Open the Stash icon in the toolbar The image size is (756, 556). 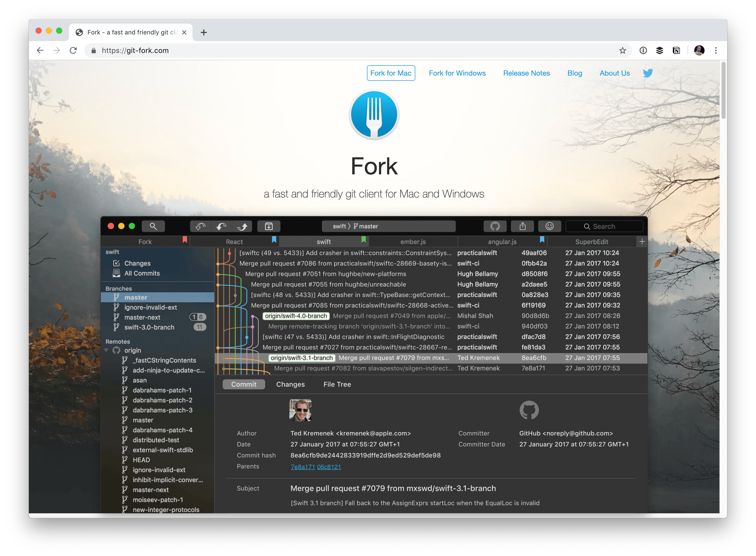pos(268,226)
